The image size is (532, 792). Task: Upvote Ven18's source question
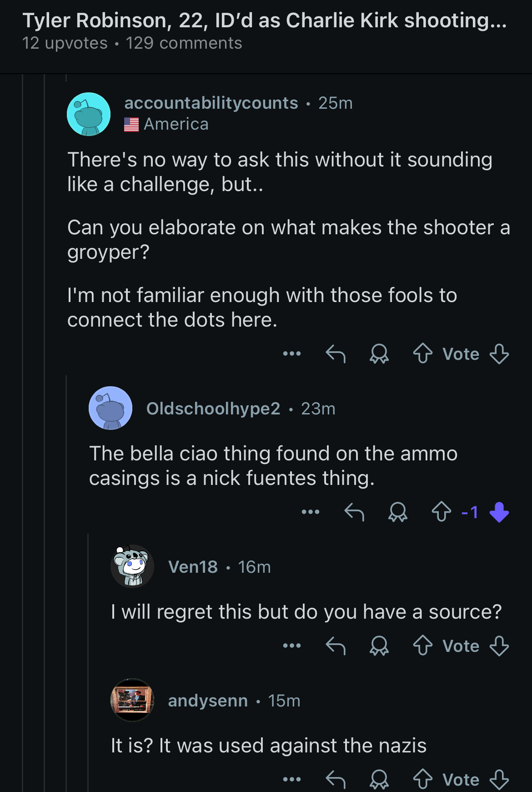coord(422,646)
